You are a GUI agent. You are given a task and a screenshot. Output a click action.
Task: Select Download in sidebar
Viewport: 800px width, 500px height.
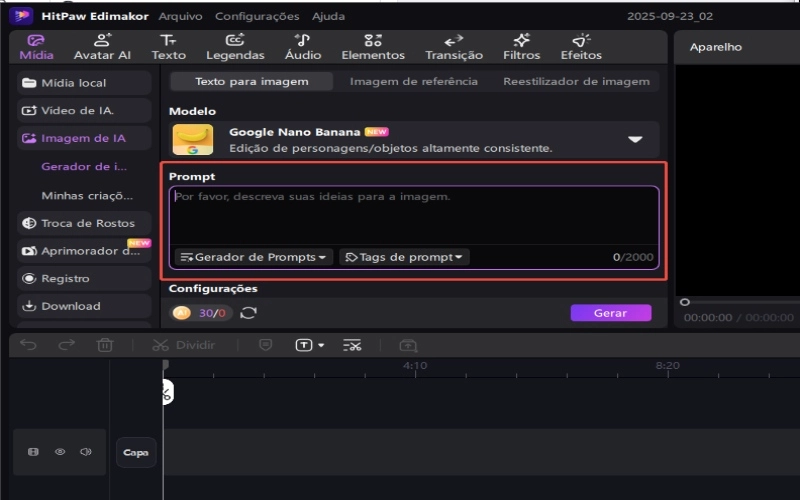[x=84, y=306]
